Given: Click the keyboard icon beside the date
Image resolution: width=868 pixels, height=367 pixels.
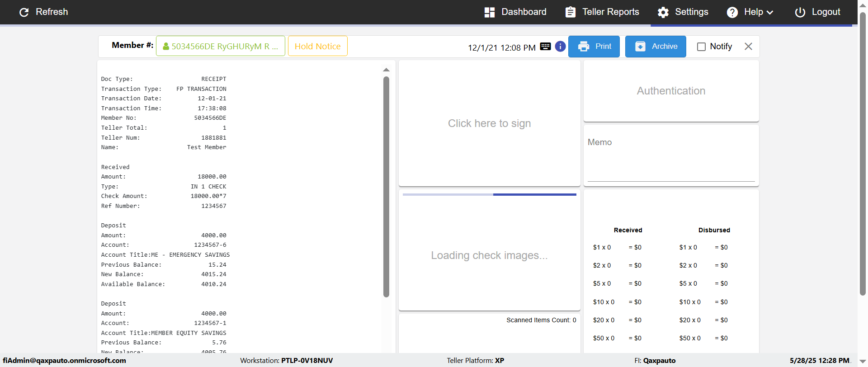Looking at the screenshot, I should (546, 47).
